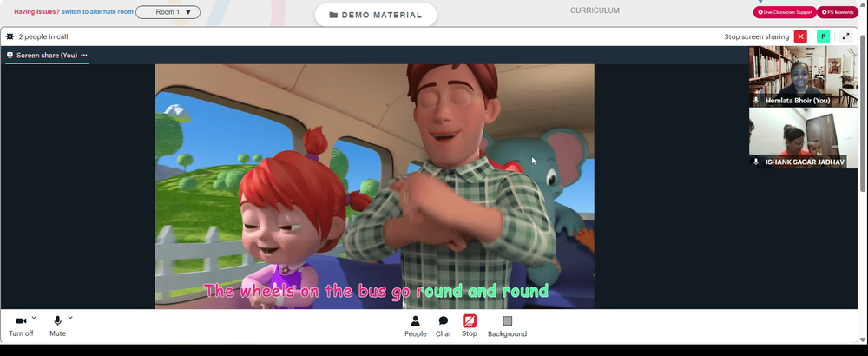
Task: Turn off the camera
Action: (x=21, y=326)
